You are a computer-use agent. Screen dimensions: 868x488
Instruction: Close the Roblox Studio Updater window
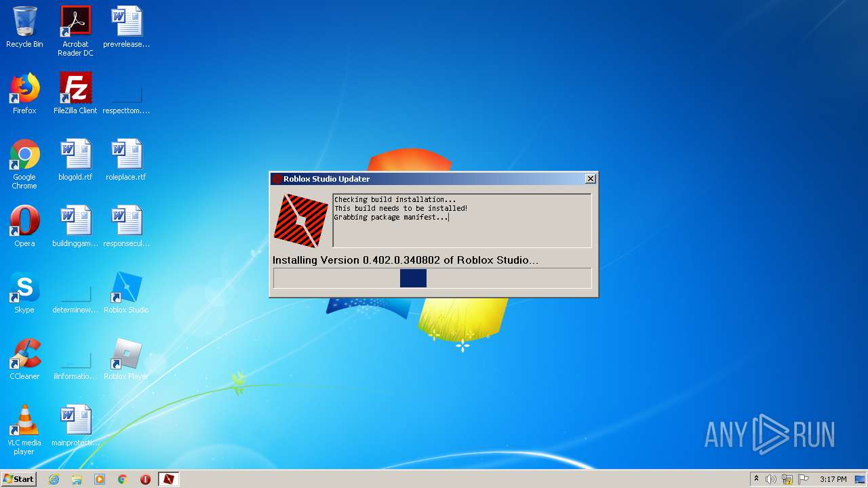click(591, 179)
